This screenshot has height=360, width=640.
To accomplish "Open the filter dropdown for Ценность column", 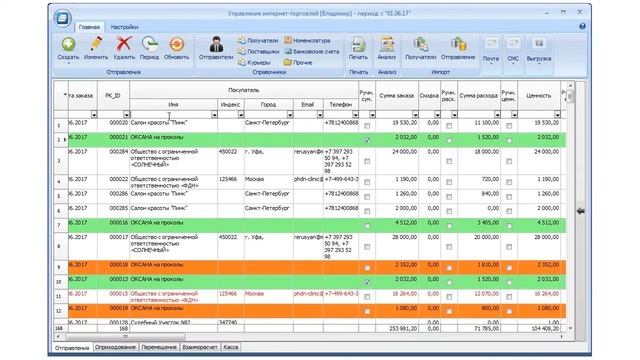I will click(557, 115).
